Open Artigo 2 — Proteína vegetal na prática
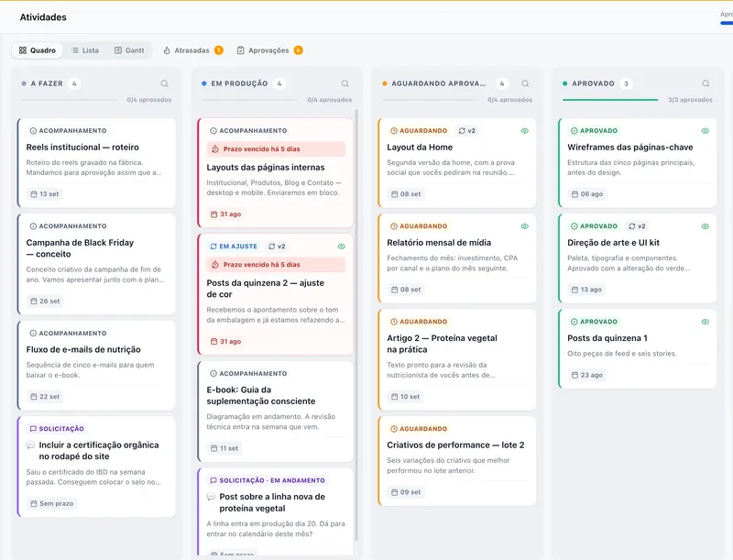This screenshot has width=733, height=560. [x=457, y=359]
